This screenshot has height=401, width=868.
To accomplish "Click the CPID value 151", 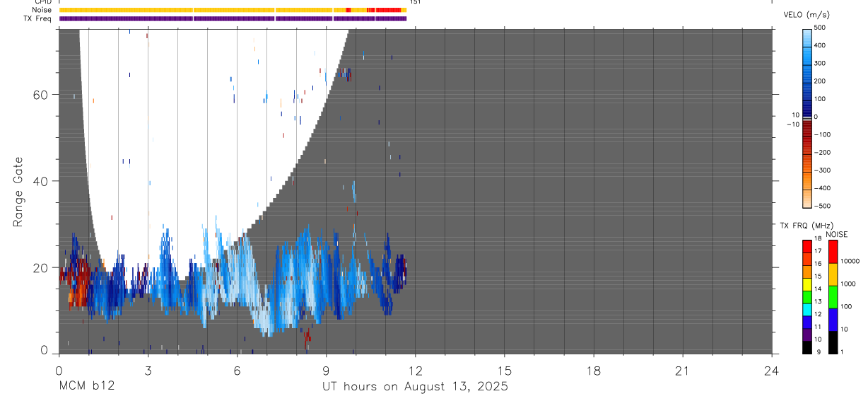I will [x=416, y=2].
